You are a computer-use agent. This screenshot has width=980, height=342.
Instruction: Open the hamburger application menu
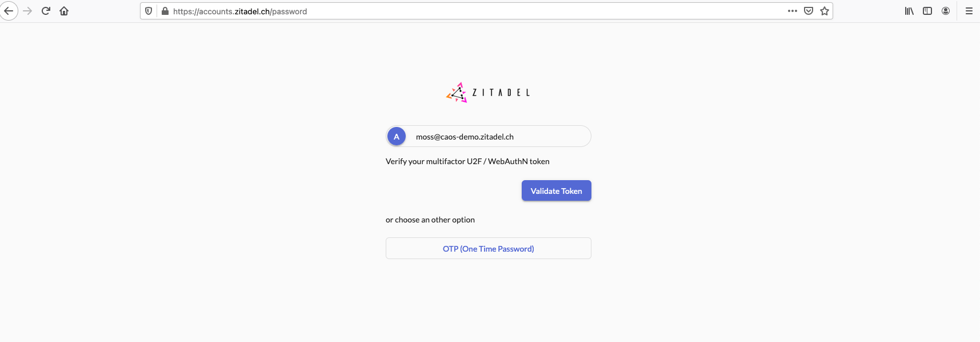(969, 11)
